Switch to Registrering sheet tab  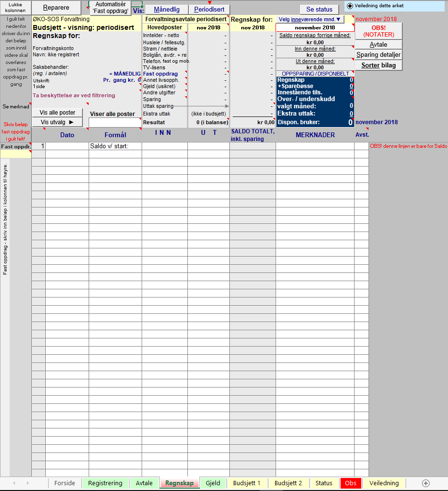tap(105, 483)
